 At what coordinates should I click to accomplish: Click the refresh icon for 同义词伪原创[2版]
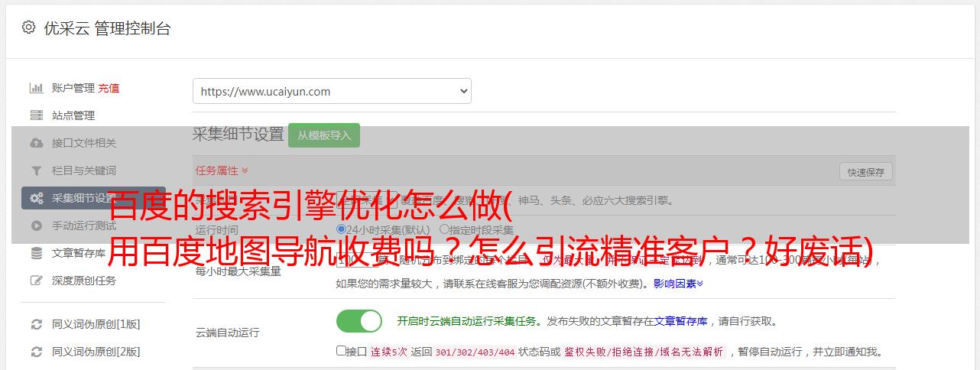(36, 352)
